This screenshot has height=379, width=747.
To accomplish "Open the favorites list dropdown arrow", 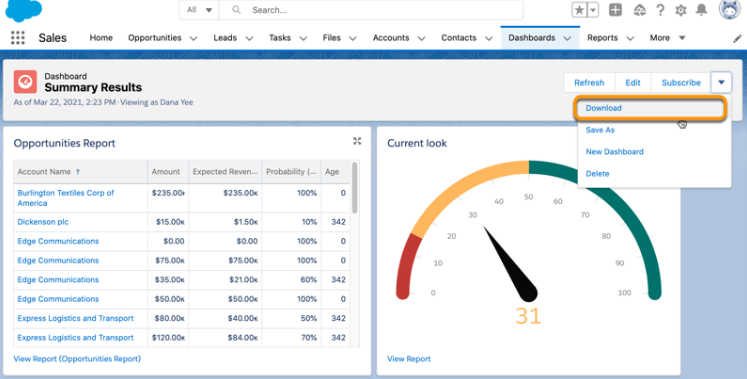I will tap(593, 10).
